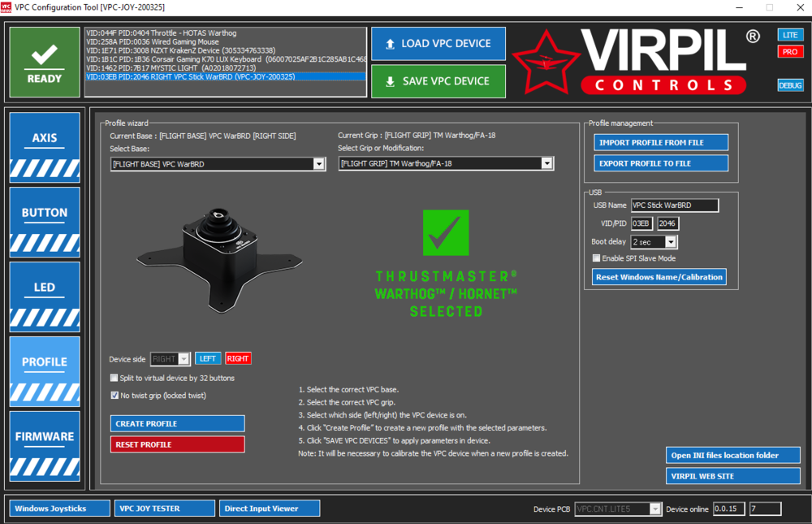Open the AXIS tab
Image resolution: width=812 pixels, height=524 pixels.
[x=45, y=148]
